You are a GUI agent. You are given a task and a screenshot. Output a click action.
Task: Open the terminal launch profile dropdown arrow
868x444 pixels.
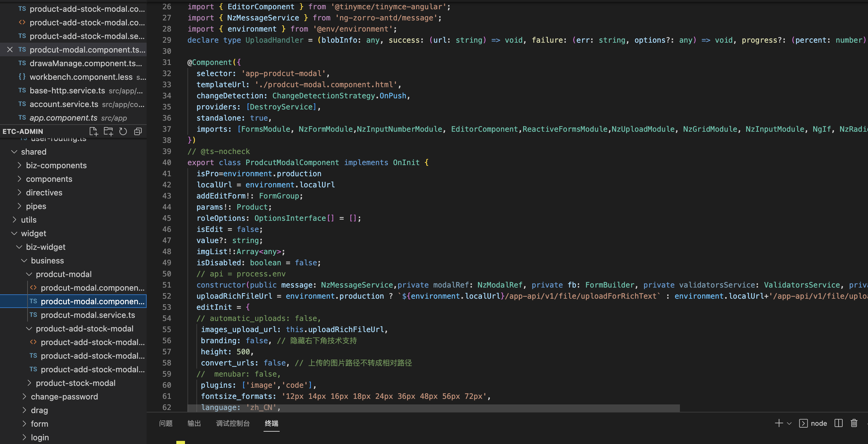(789, 424)
